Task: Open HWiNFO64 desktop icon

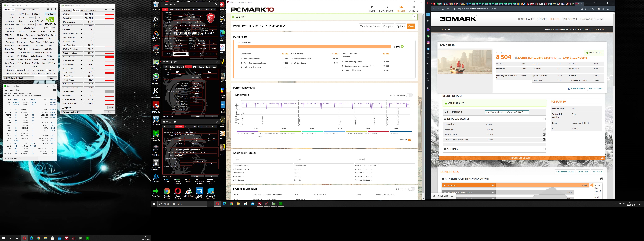Action: pyautogui.click(x=156, y=120)
